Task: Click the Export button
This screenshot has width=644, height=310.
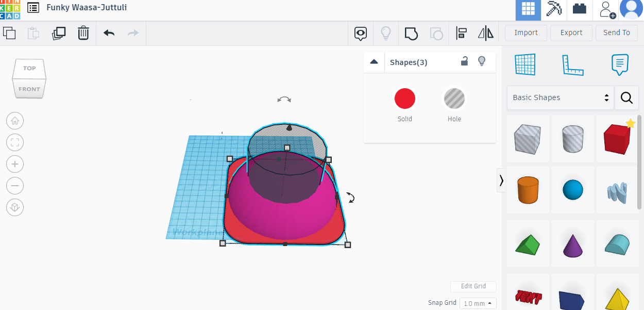Action: 571,32
